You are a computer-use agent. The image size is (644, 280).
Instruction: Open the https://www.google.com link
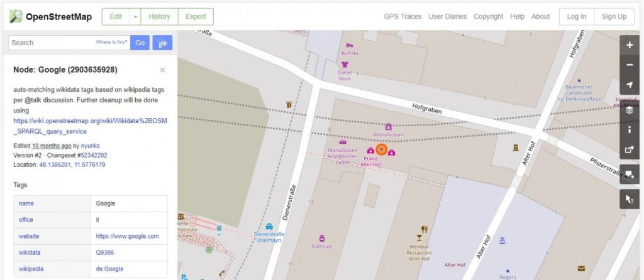(x=127, y=236)
